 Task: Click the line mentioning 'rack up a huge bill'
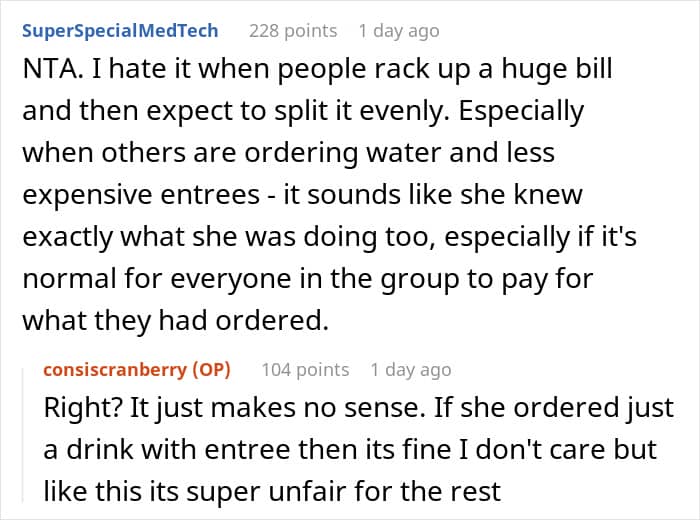tap(317, 71)
